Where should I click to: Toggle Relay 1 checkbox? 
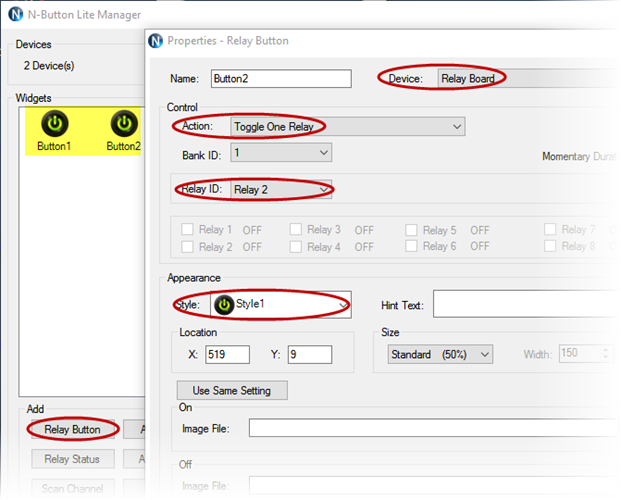187,229
